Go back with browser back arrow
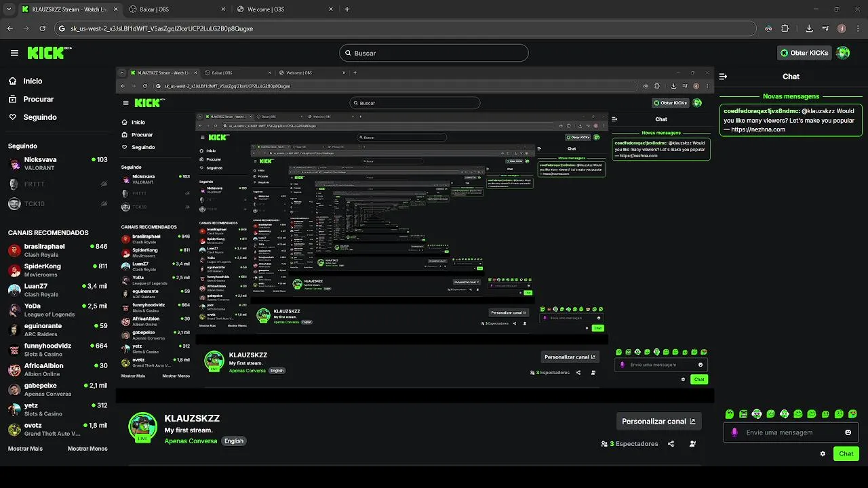This screenshot has width=868, height=488. 9,28
